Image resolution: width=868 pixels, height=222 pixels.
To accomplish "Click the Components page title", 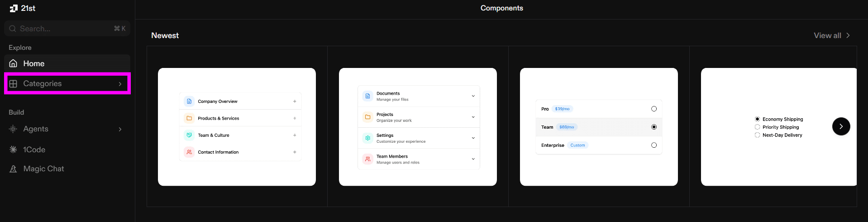I will pos(501,8).
